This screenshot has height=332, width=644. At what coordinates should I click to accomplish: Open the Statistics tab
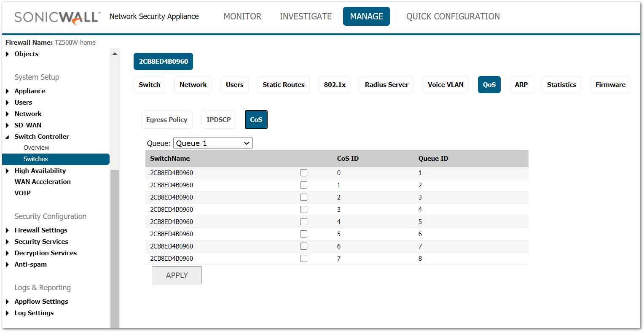pos(561,84)
